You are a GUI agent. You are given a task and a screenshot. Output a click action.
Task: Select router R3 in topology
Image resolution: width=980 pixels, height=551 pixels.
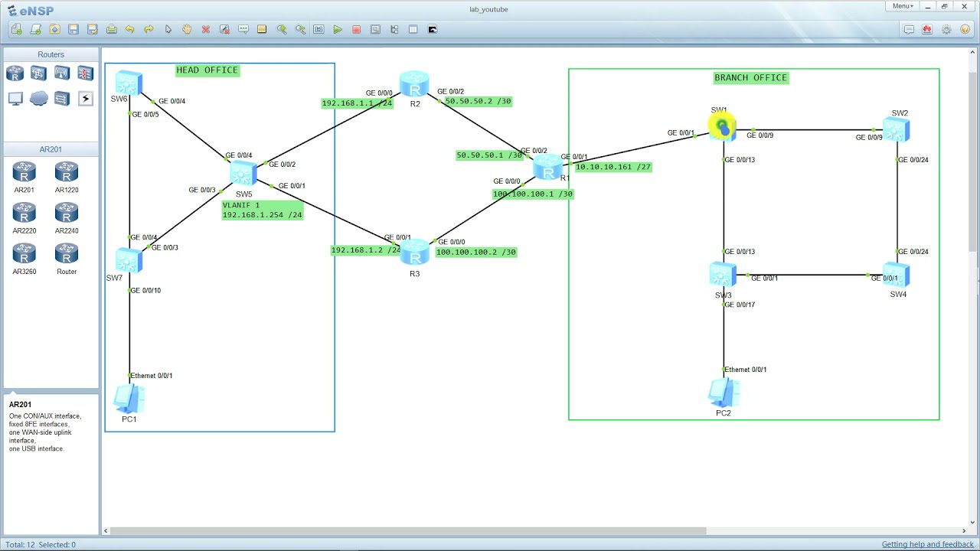414,252
